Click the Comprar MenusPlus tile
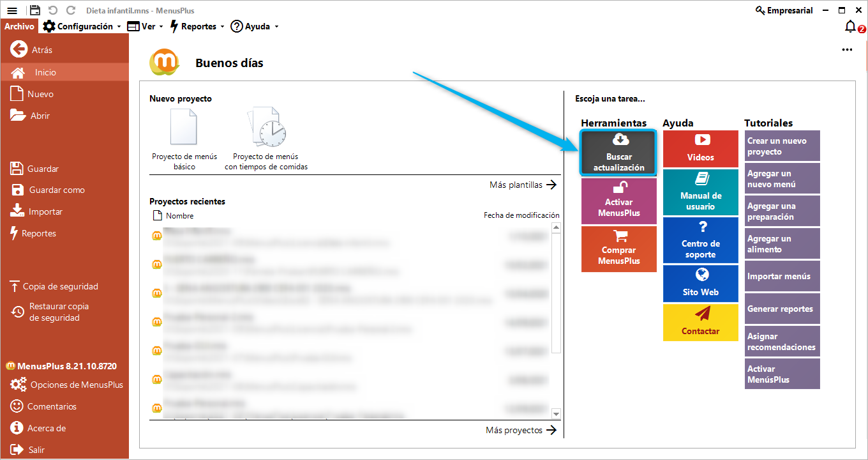Screen dimensions: 868x460 (619, 249)
